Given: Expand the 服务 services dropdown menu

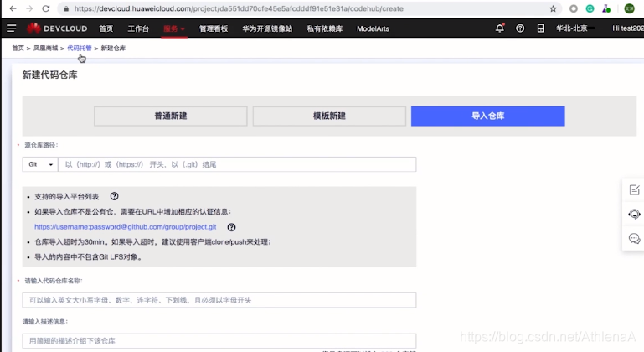Looking at the screenshot, I should click(x=174, y=28).
